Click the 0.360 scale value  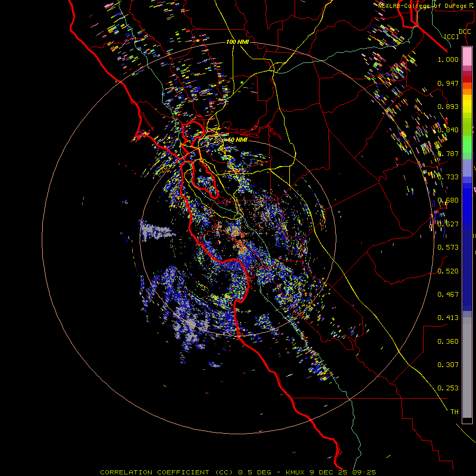click(x=448, y=342)
